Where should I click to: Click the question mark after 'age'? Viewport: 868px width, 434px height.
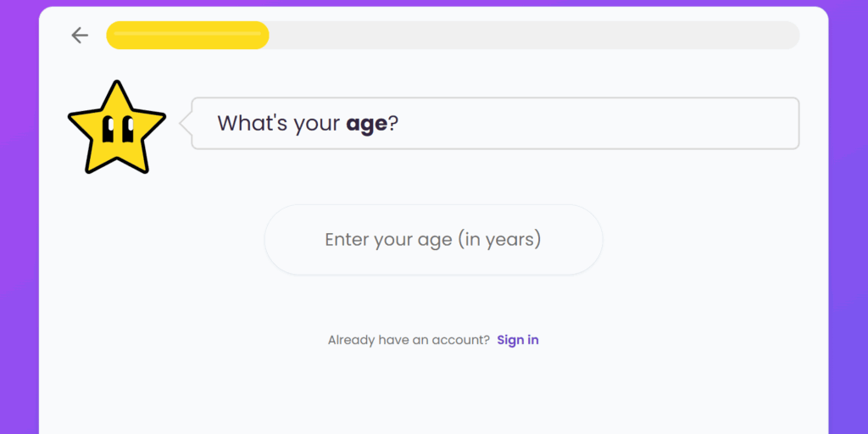coord(394,124)
